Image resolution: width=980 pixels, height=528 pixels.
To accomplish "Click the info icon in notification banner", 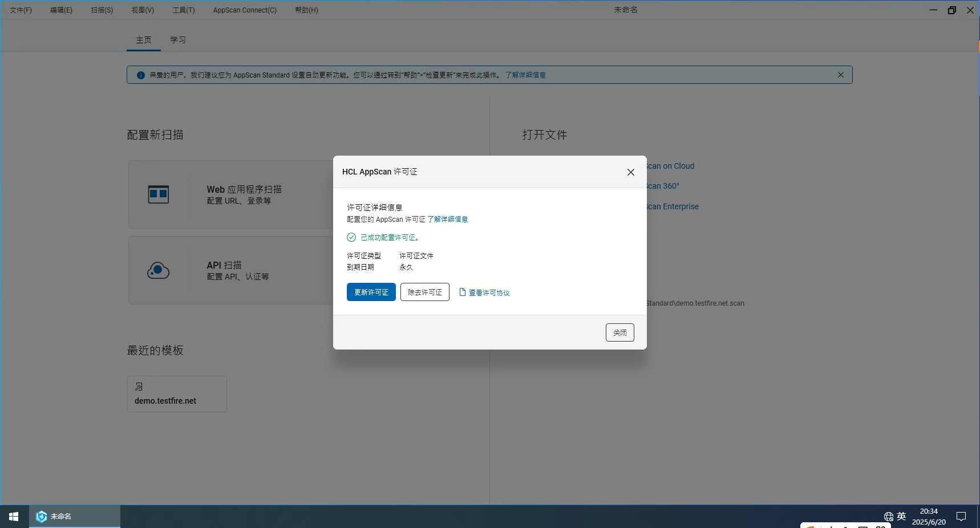I will [x=141, y=75].
